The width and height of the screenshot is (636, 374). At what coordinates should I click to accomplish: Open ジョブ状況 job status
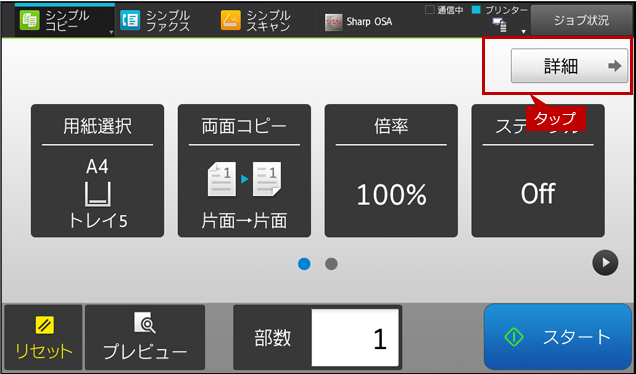tap(581, 20)
